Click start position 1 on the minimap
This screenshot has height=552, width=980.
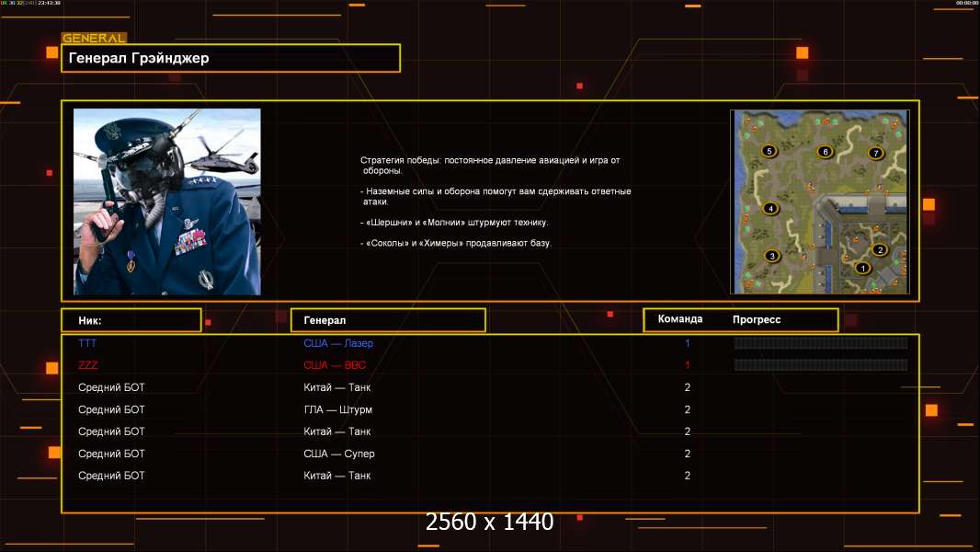(862, 269)
